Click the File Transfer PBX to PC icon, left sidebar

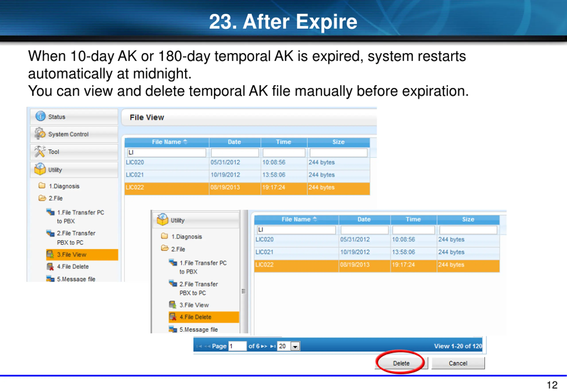(50, 233)
